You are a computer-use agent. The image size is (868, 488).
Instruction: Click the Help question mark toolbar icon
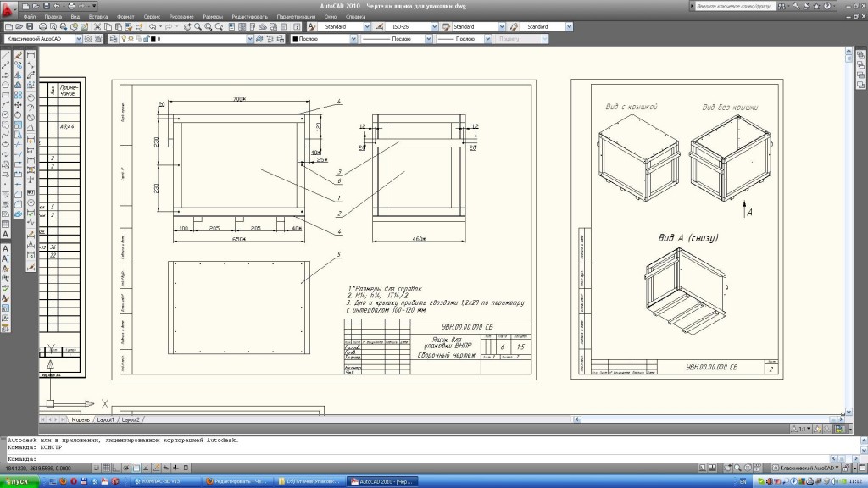297,26
